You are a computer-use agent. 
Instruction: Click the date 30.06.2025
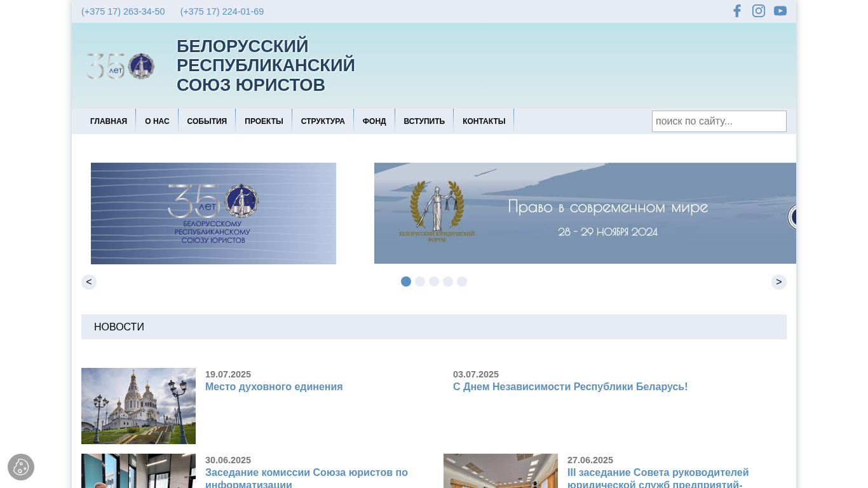click(228, 460)
